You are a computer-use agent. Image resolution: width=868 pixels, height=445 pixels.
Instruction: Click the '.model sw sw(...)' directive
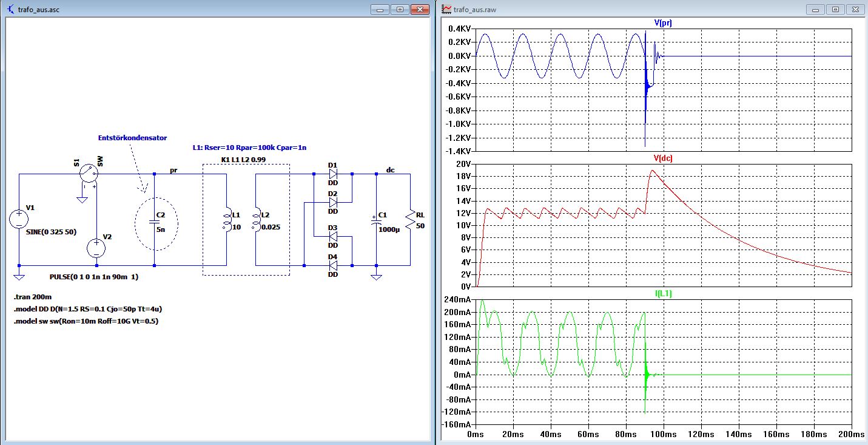coord(86,321)
